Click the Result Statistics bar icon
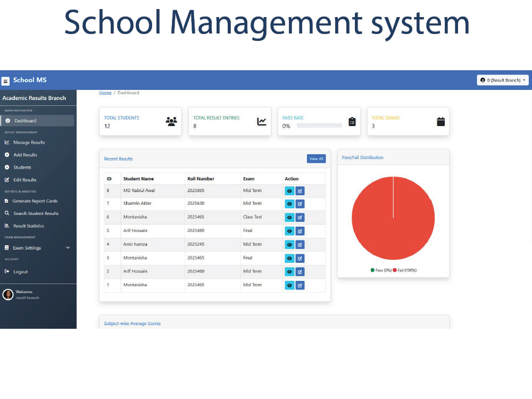The height and width of the screenshot is (399, 532). click(7, 226)
